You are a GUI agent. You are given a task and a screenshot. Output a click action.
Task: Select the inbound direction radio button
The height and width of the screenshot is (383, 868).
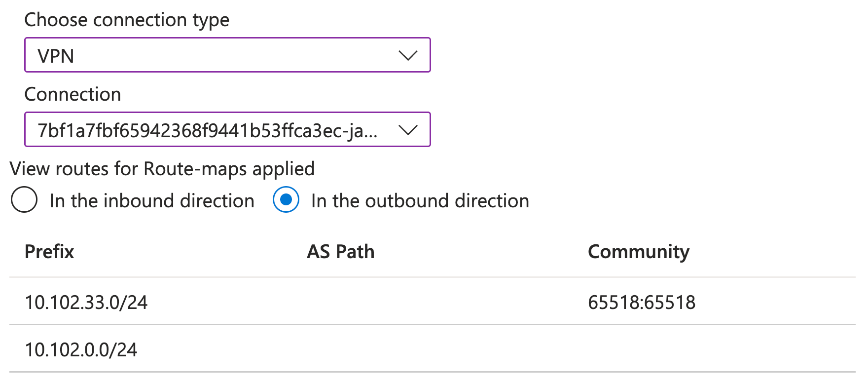[x=24, y=200]
